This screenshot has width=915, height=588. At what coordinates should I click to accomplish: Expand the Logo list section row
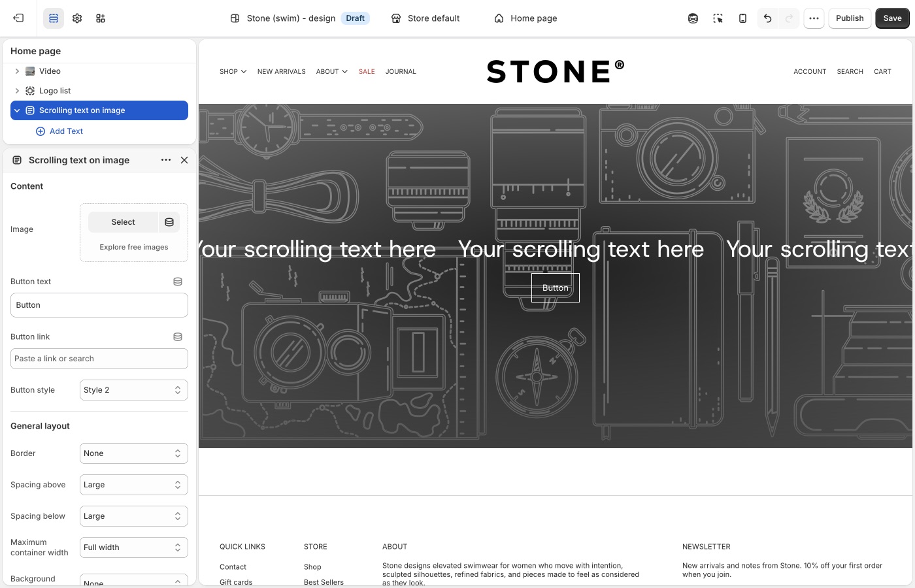17,91
